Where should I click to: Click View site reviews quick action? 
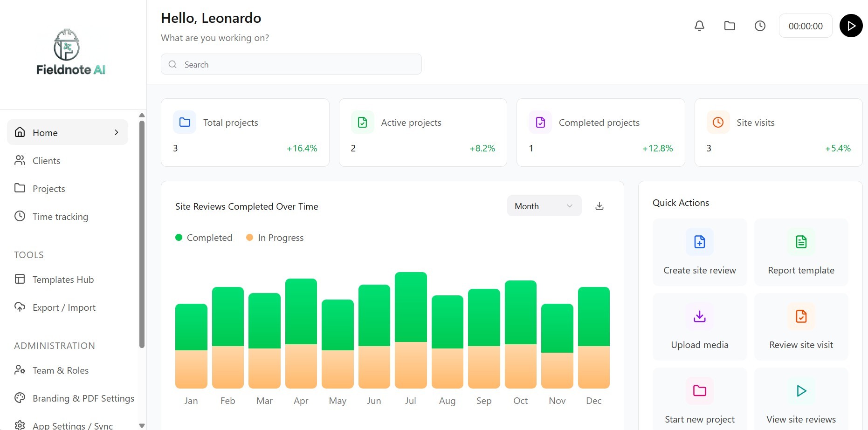pos(801,399)
